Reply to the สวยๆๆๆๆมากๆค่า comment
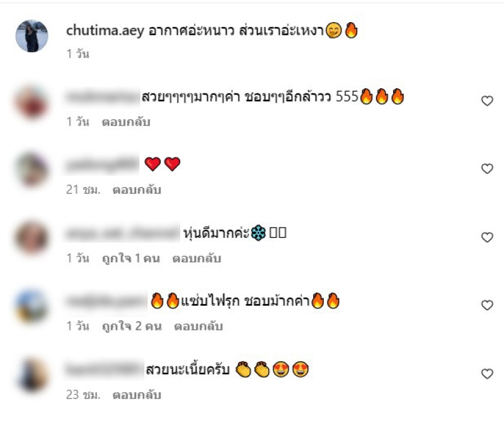 coord(126,122)
